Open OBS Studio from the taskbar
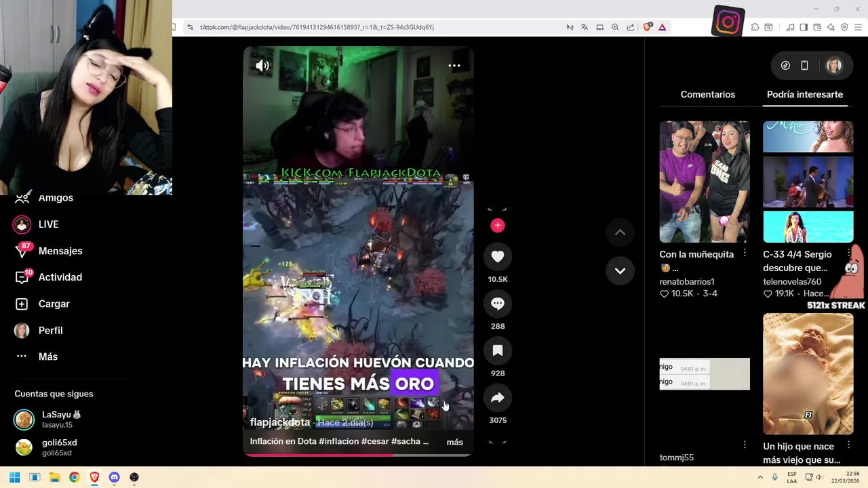868x488 pixels. pyautogui.click(x=134, y=477)
